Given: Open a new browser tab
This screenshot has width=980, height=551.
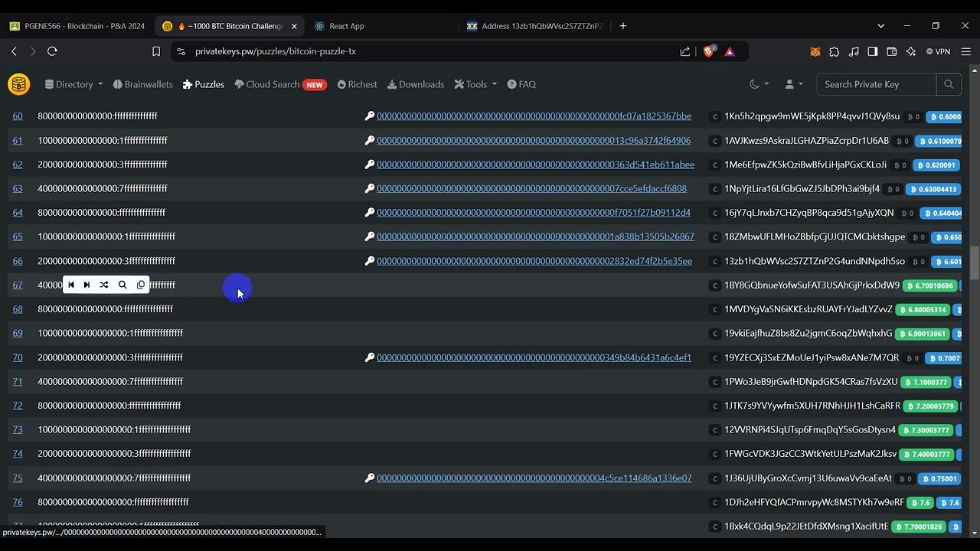Looking at the screenshot, I should (623, 26).
